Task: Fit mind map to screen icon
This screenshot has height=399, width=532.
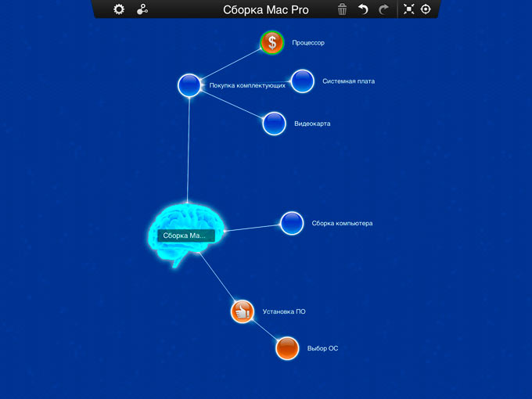Action: (x=408, y=9)
